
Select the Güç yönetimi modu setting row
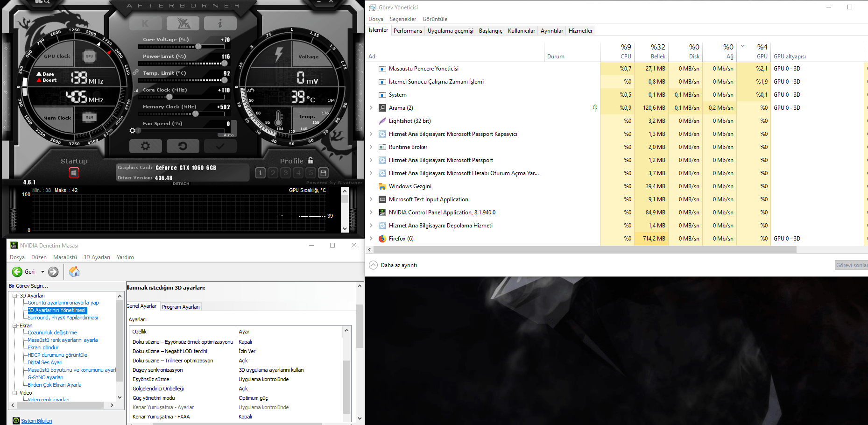click(236, 398)
